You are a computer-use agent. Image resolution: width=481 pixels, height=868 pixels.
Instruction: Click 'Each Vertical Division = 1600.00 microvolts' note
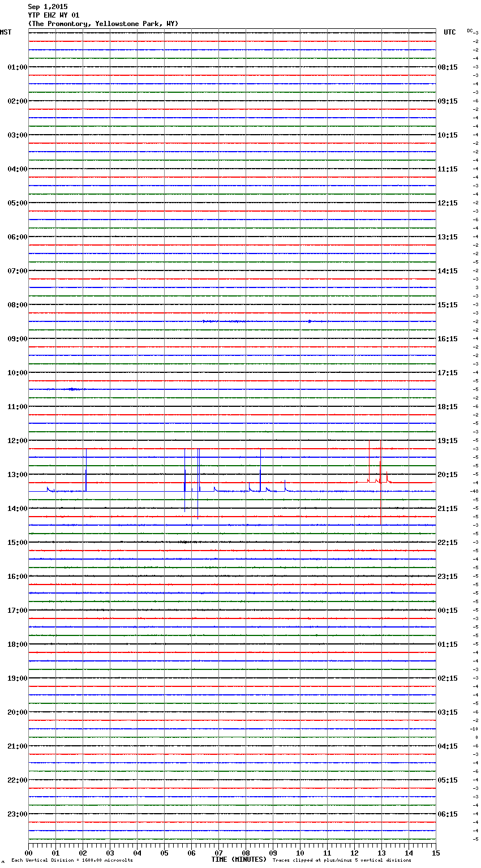[x=72, y=861]
